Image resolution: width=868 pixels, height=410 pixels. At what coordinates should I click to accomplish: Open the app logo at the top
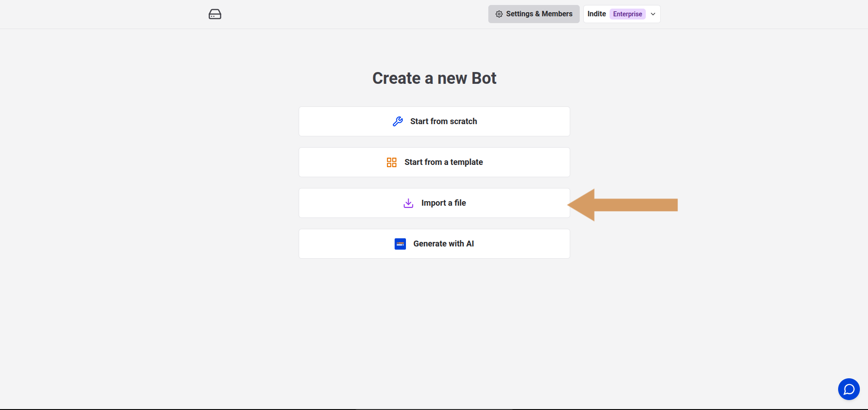tap(215, 14)
